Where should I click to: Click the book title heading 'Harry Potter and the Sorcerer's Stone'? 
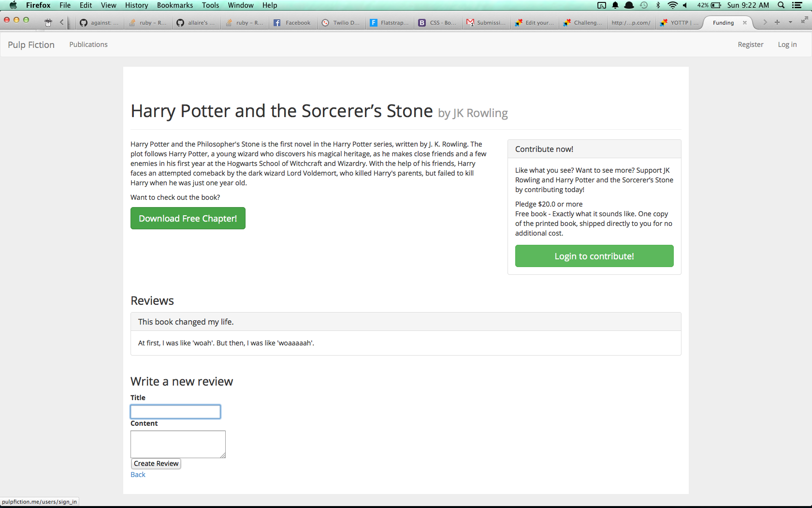[x=282, y=111]
